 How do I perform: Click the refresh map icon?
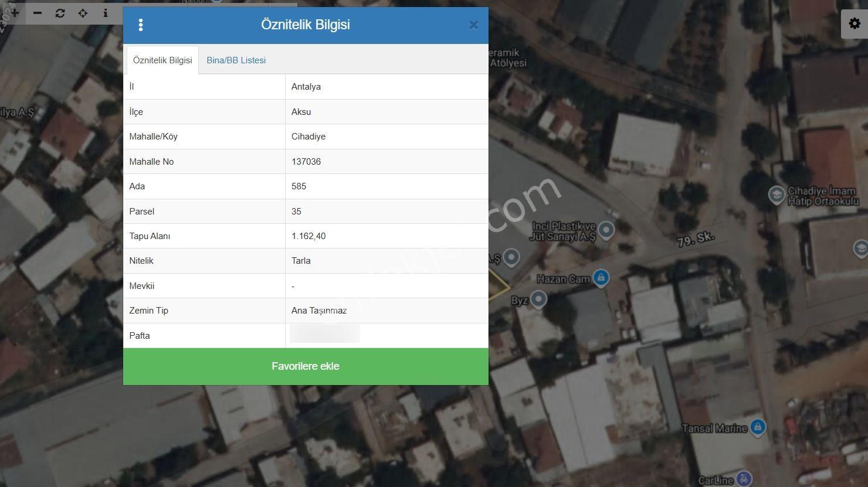(x=60, y=12)
